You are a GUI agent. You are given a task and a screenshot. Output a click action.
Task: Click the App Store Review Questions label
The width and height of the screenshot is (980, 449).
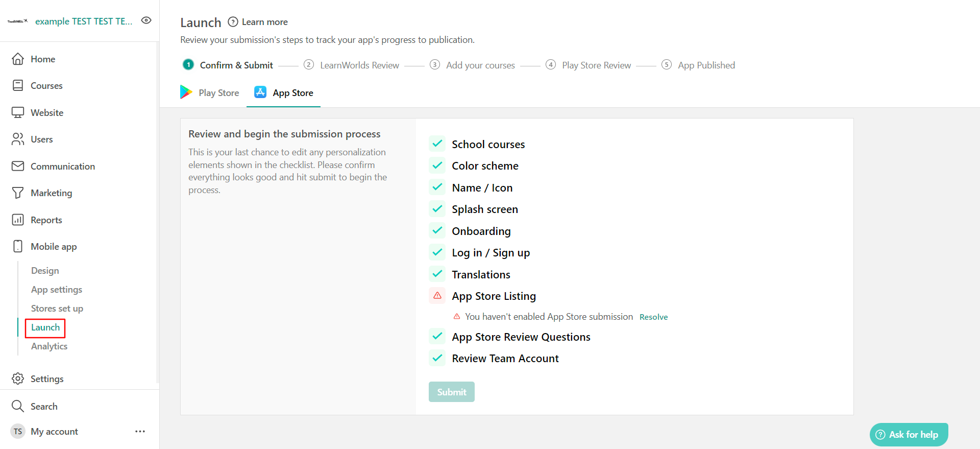click(521, 337)
